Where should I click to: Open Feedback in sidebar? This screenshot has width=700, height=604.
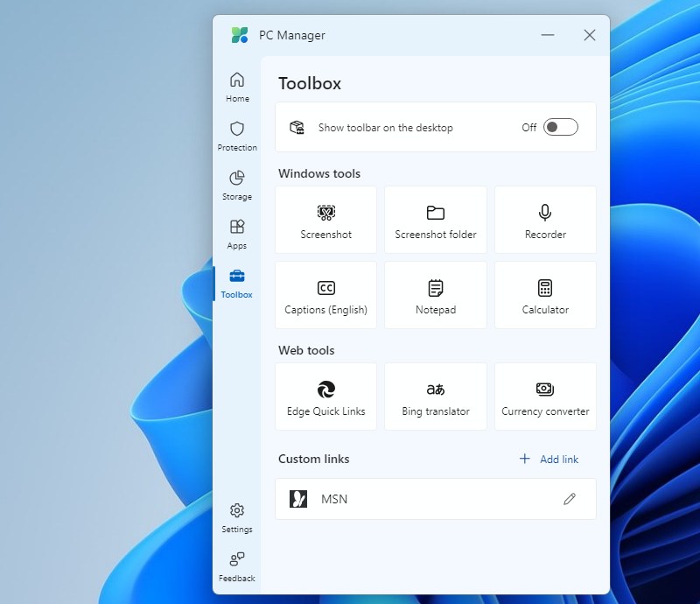pos(237,567)
